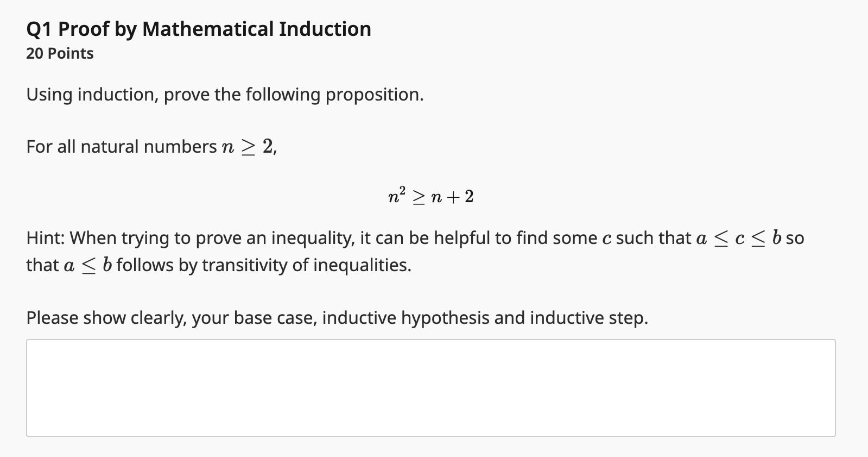Screen dimensions: 868x457
Task: Select the phrase Using induction, prove the following proposition
Action: tap(224, 94)
